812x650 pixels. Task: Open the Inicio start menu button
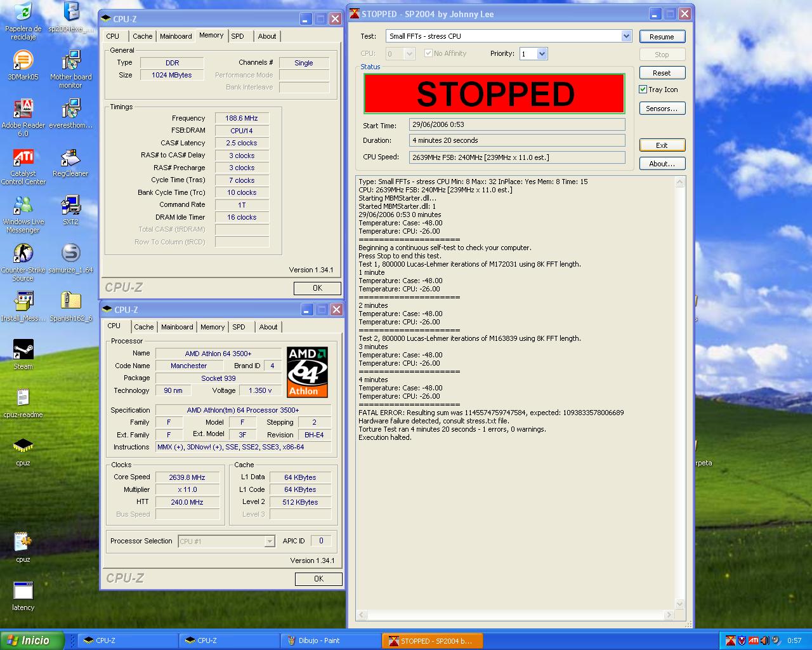pyautogui.click(x=32, y=640)
